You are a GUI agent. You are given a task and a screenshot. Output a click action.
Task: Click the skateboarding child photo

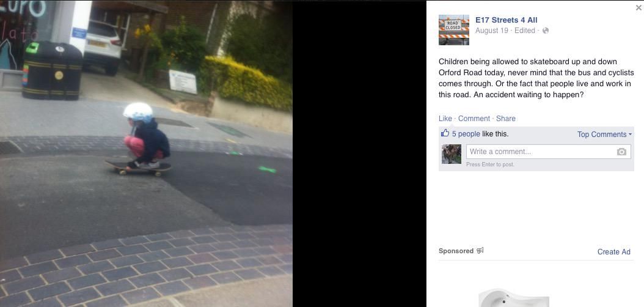[146, 153]
